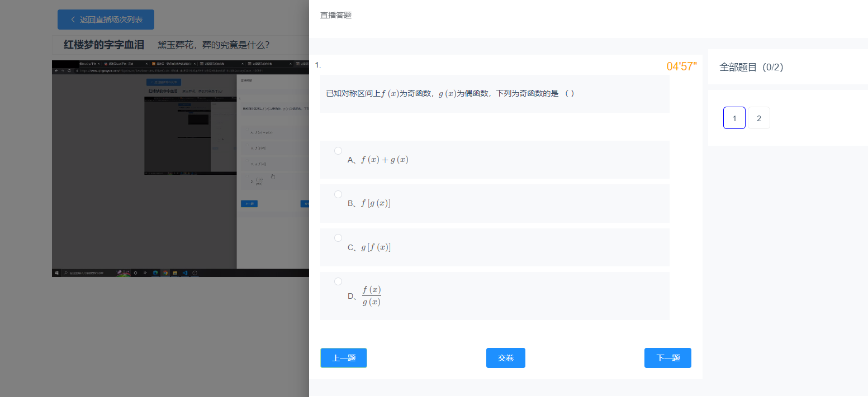Click subtitle 黛玉葬花，葬的究竟是什么？

[214, 45]
